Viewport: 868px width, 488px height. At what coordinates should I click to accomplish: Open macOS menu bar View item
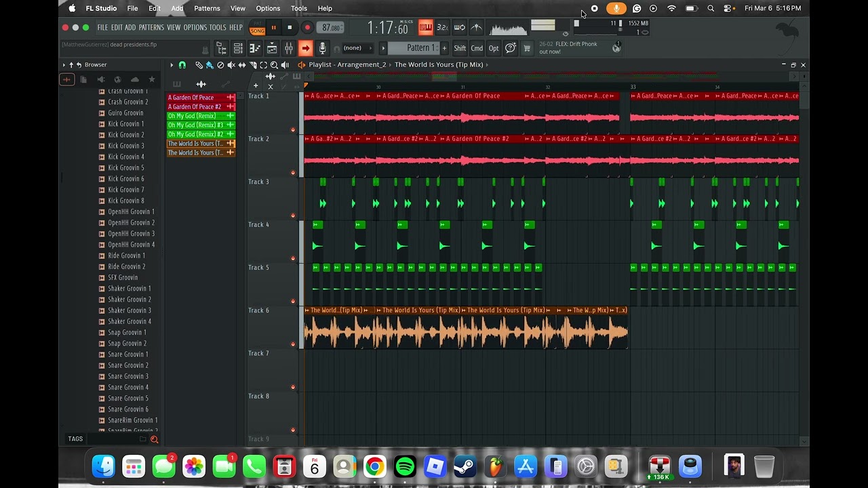[237, 8]
